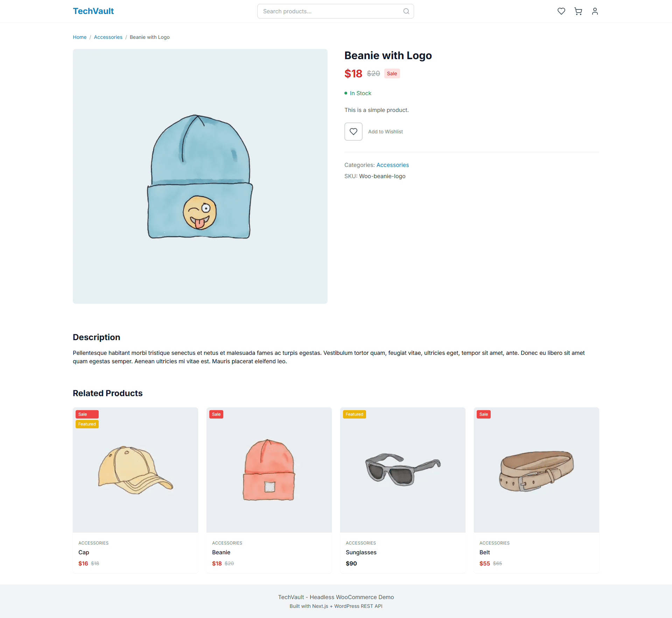Click the Sale badge next to price
This screenshot has width=672, height=618.
click(392, 73)
